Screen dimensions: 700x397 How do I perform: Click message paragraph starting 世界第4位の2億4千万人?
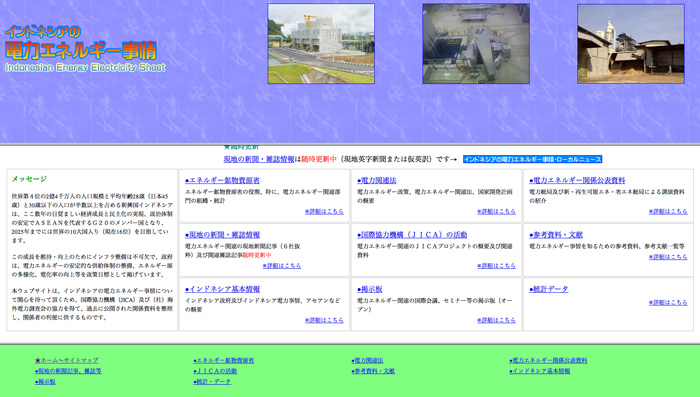click(x=92, y=218)
